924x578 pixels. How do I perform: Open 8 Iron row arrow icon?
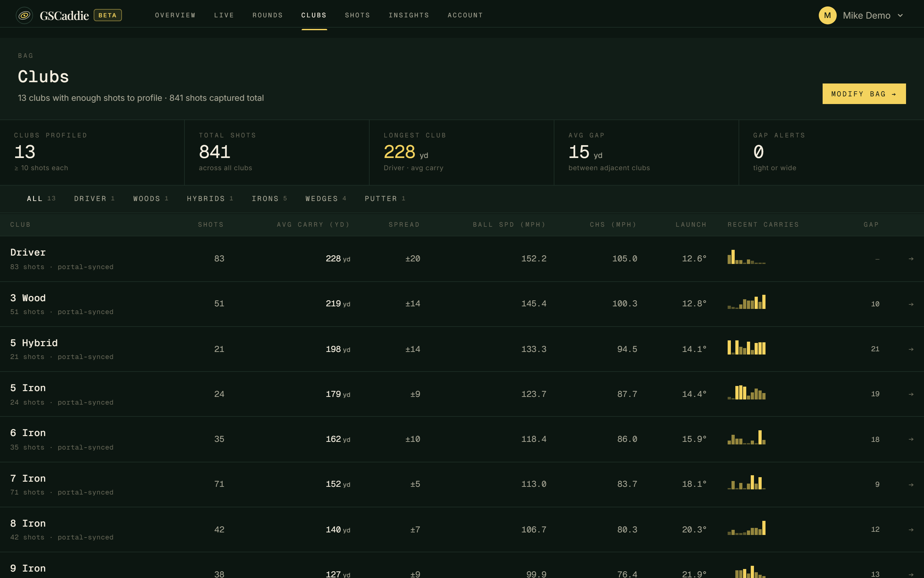[x=911, y=530]
